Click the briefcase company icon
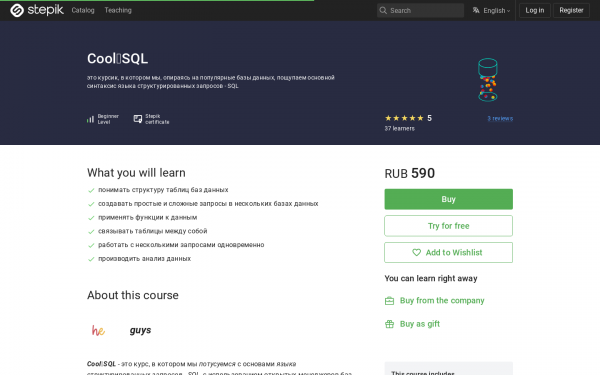The image size is (600, 375). click(x=390, y=301)
